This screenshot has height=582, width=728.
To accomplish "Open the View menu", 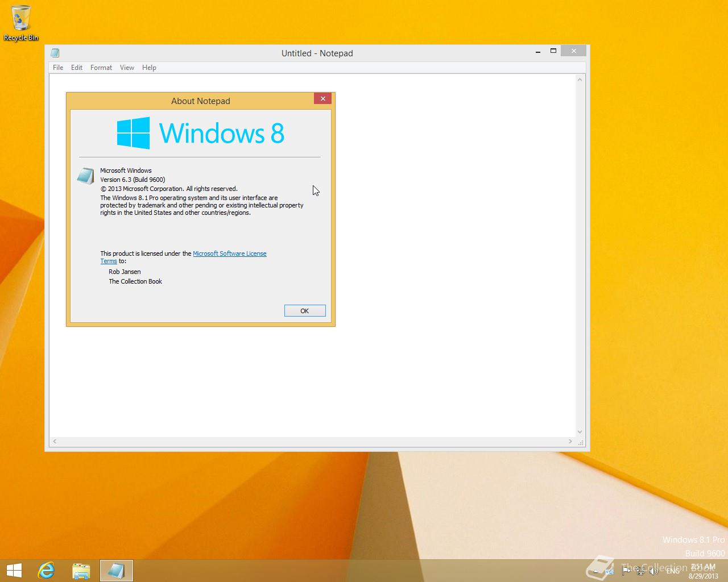I will coord(127,68).
